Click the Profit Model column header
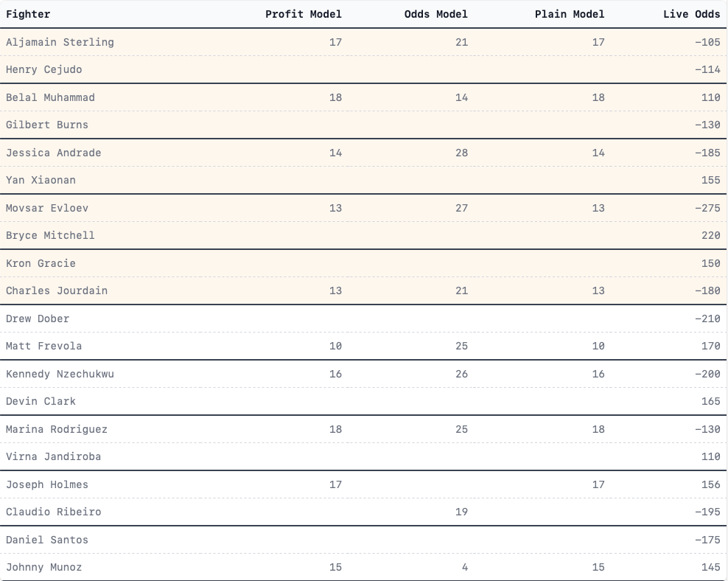Viewport: 728px width, 581px height. pyautogui.click(x=303, y=15)
